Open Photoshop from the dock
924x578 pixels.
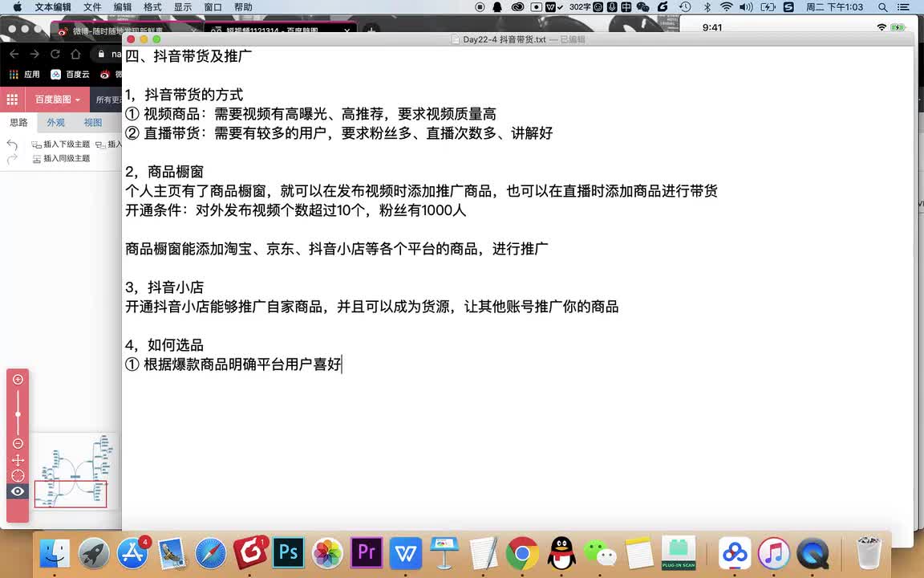click(288, 552)
